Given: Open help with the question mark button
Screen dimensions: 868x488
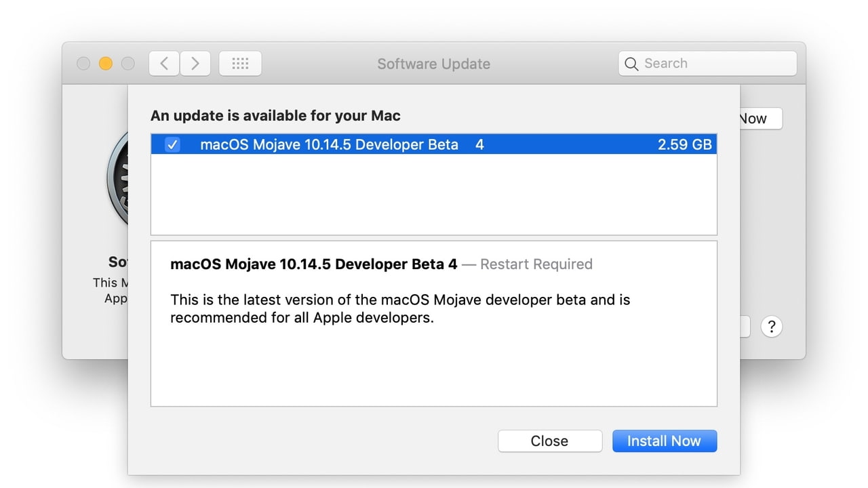Looking at the screenshot, I should tap(771, 327).
